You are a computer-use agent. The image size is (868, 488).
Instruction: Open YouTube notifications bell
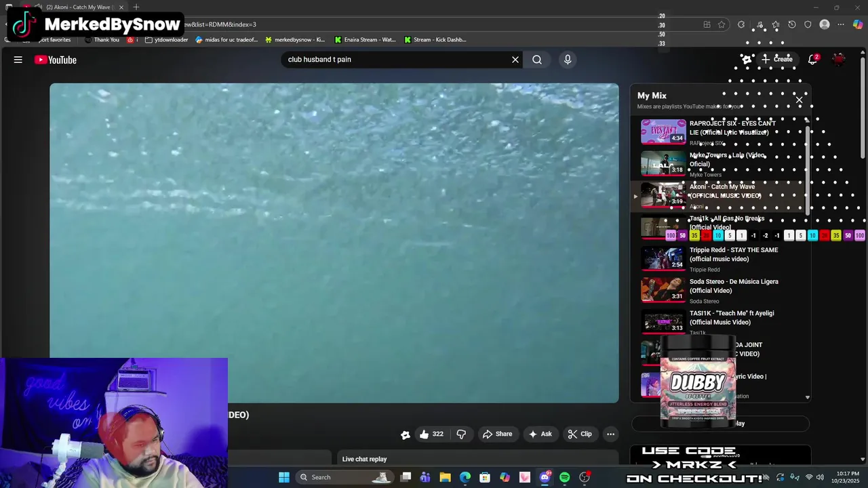coord(812,60)
